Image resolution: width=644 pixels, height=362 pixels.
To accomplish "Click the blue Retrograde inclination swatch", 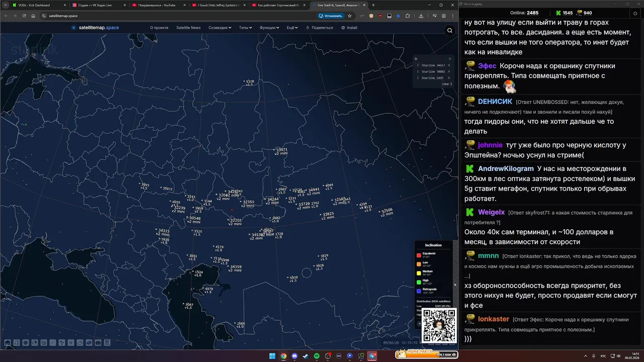I will click(419, 291).
